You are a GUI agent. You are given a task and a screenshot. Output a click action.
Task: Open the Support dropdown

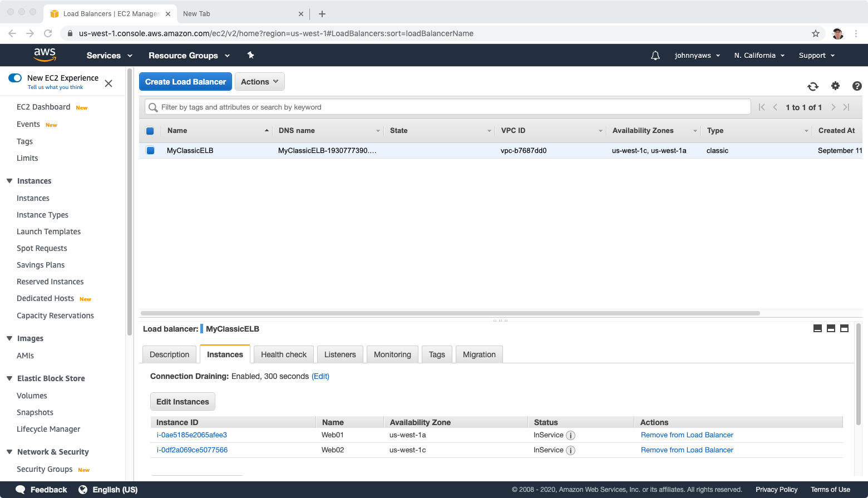(x=817, y=55)
